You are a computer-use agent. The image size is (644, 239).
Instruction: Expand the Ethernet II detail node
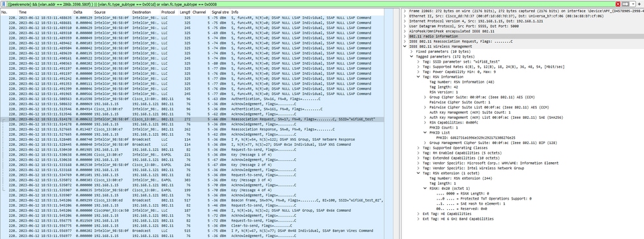(405, 16)
